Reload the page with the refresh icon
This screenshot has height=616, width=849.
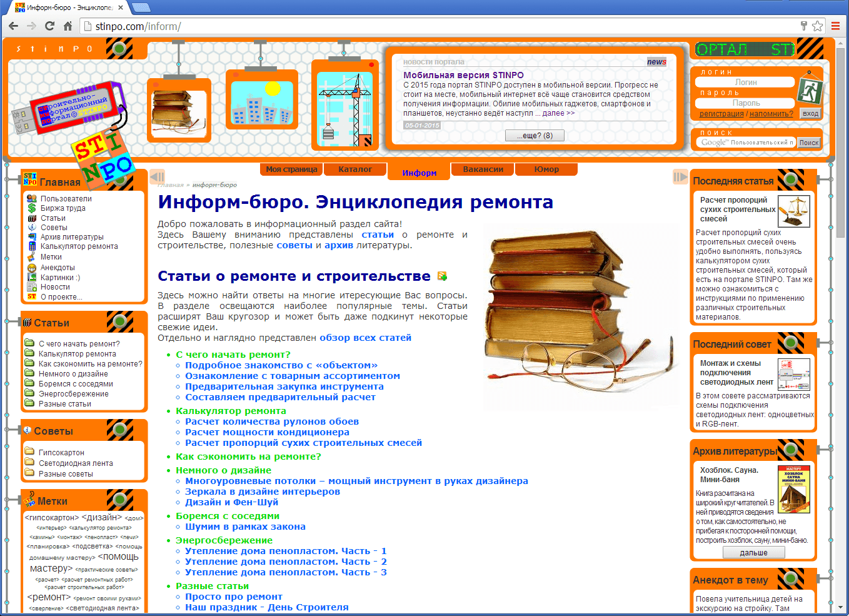point(49,26)
